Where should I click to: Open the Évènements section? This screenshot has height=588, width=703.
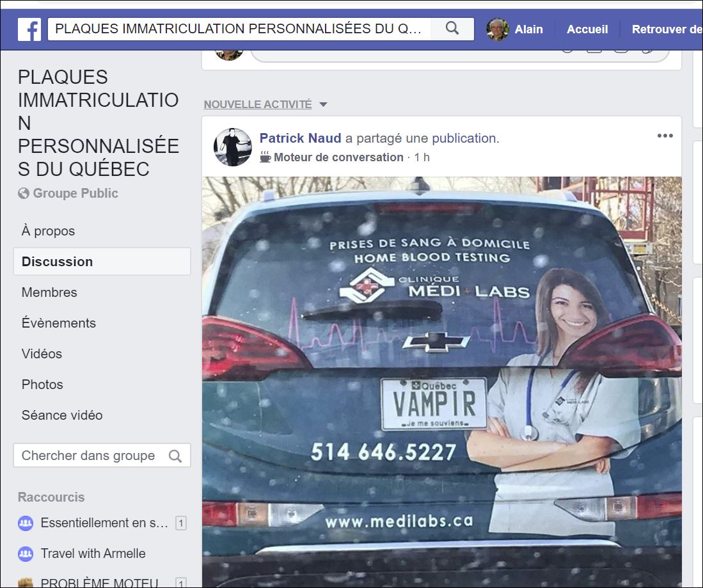58,323
